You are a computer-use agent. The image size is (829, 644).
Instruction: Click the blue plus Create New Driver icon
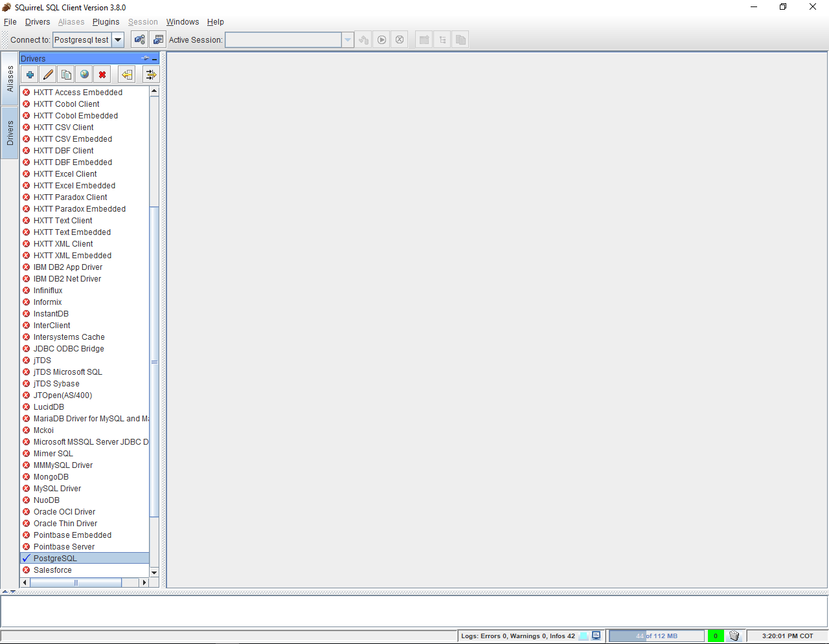point(30,74)
